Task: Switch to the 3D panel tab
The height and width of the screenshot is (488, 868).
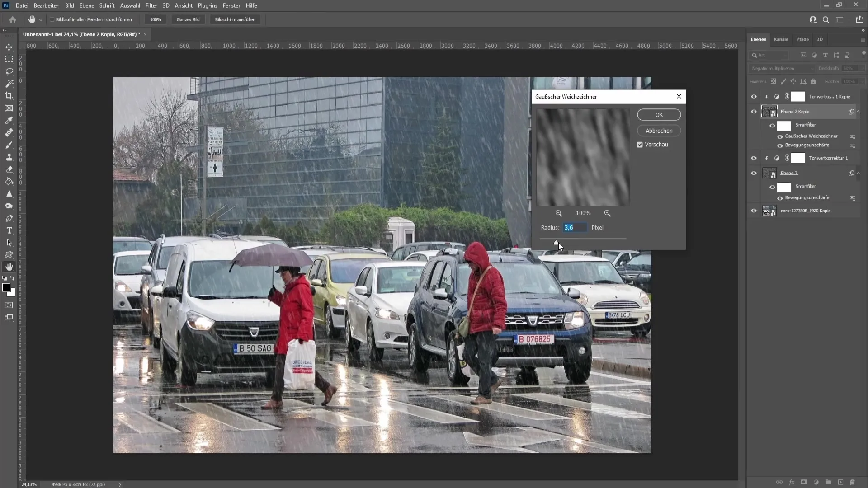Action: [x=820, y=39]
